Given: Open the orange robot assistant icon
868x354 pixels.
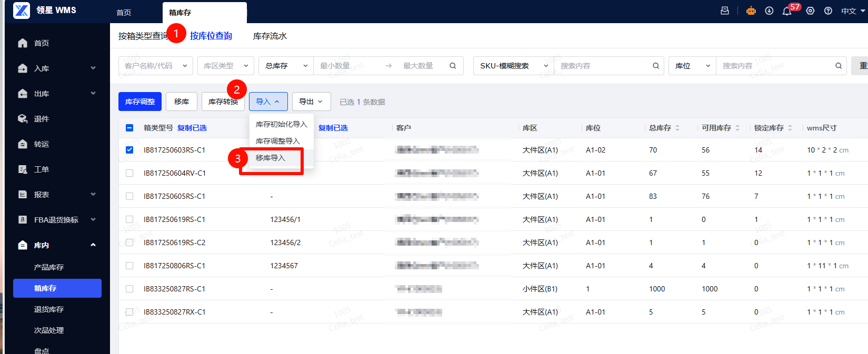Looking at the screenshot, I should 751,11.
